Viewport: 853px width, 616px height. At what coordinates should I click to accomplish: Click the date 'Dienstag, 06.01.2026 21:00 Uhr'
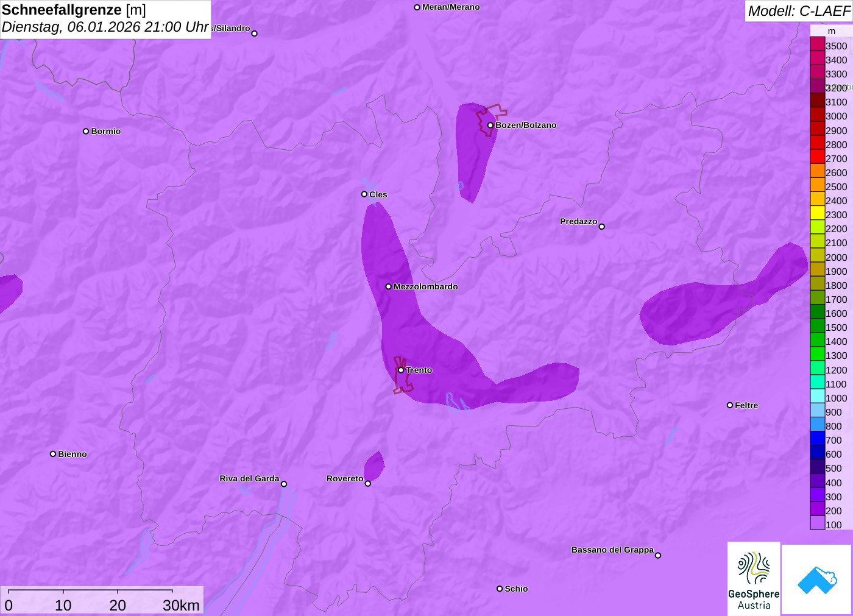tap(105, 27)
